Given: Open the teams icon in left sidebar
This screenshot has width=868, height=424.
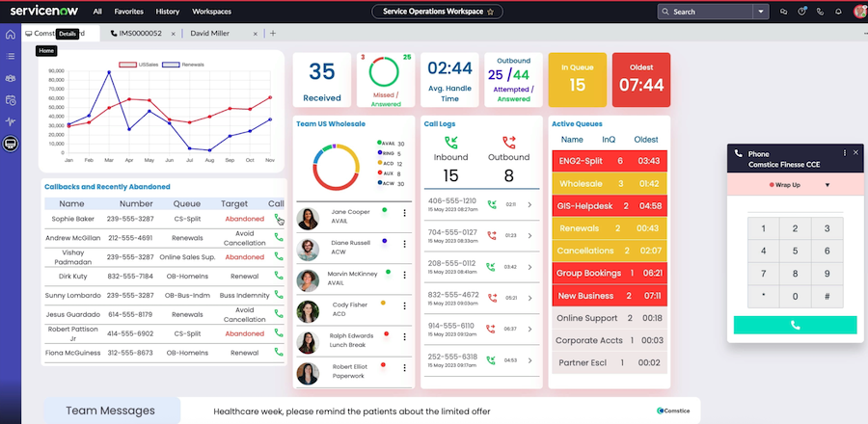Looking at the screenshot, I should 11,78.
